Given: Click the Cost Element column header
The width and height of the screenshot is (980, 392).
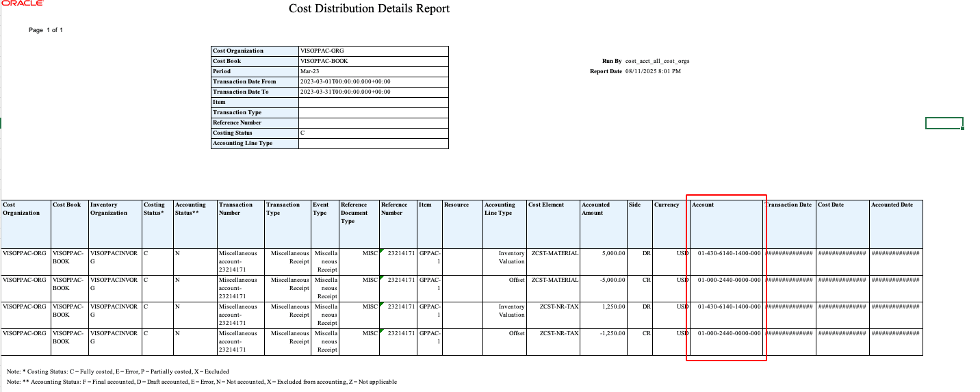Looking at the screenshot, I should pyautogui.click(x=553, y=224).
